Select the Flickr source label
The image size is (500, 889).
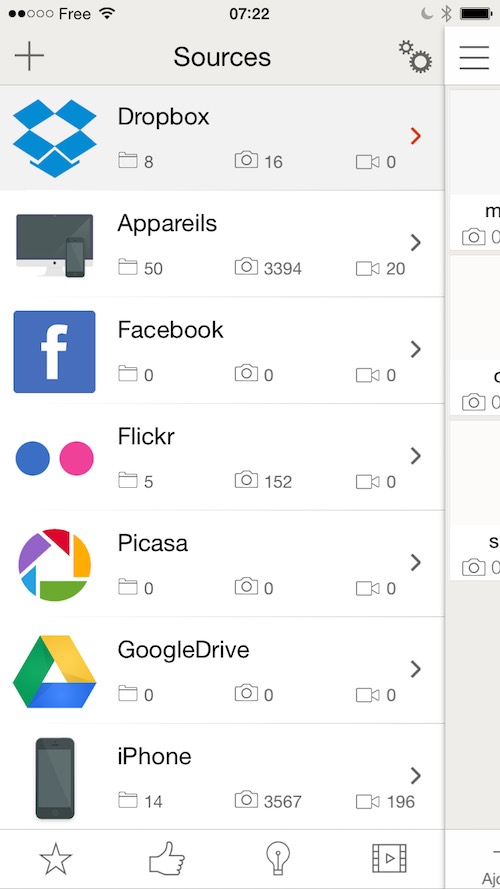[x=146, y=437]
